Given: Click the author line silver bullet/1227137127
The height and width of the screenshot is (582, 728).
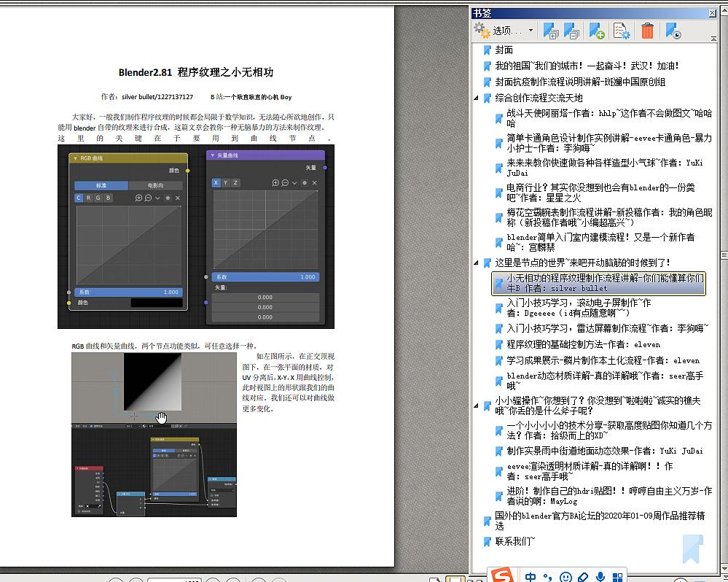Looking at the screenshot, I should coord(147,97).
